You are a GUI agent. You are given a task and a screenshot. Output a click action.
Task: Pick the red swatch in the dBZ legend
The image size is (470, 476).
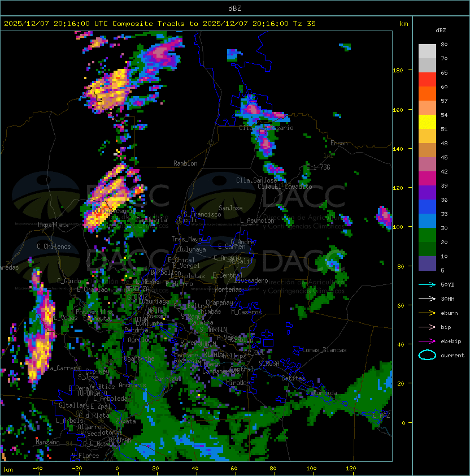coord(427,80)
